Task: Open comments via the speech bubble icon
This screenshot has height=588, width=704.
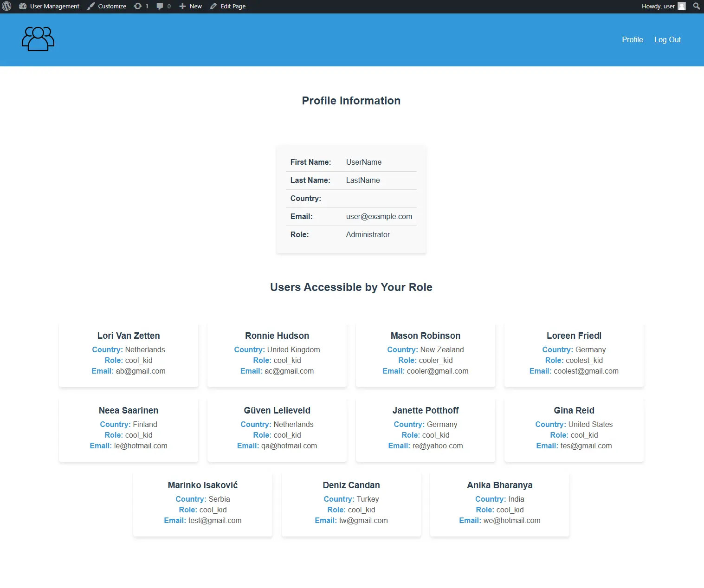Action: point(160,6)
